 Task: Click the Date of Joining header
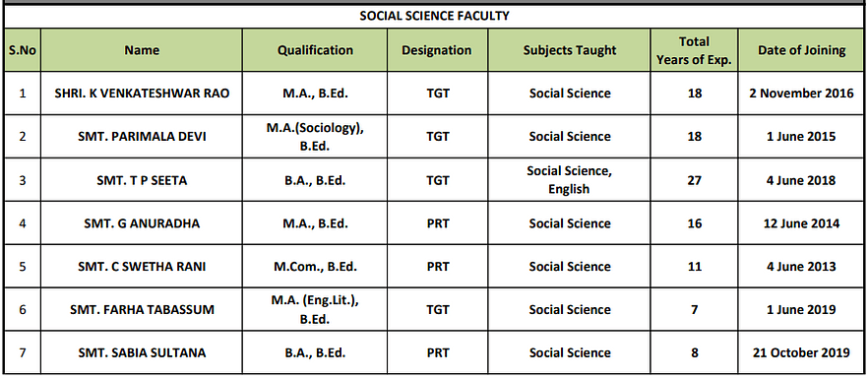click(801, 50)
